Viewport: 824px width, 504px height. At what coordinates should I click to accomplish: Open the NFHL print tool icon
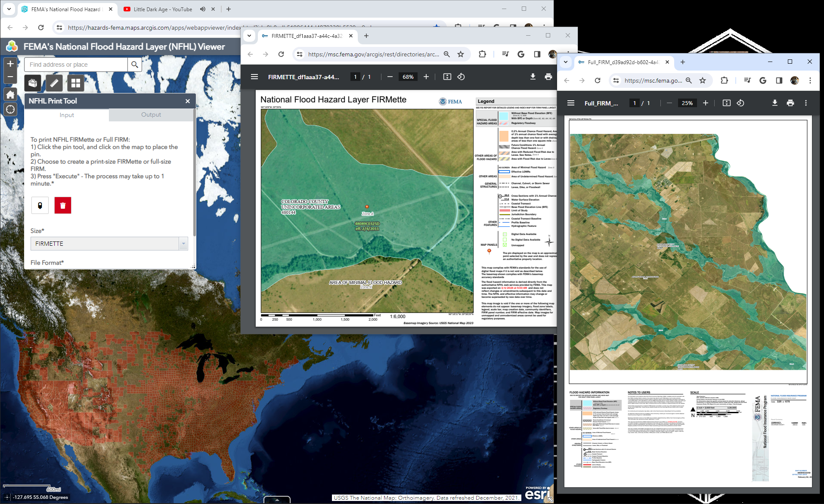[33, 83]
